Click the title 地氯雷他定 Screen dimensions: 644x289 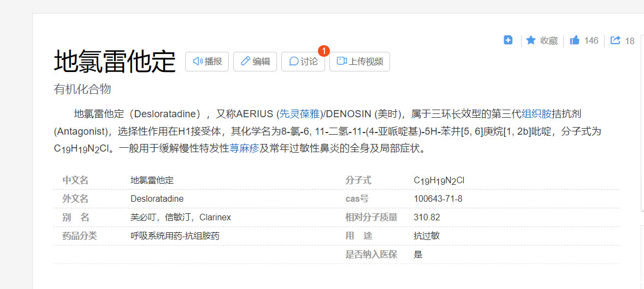pos(115,62)
